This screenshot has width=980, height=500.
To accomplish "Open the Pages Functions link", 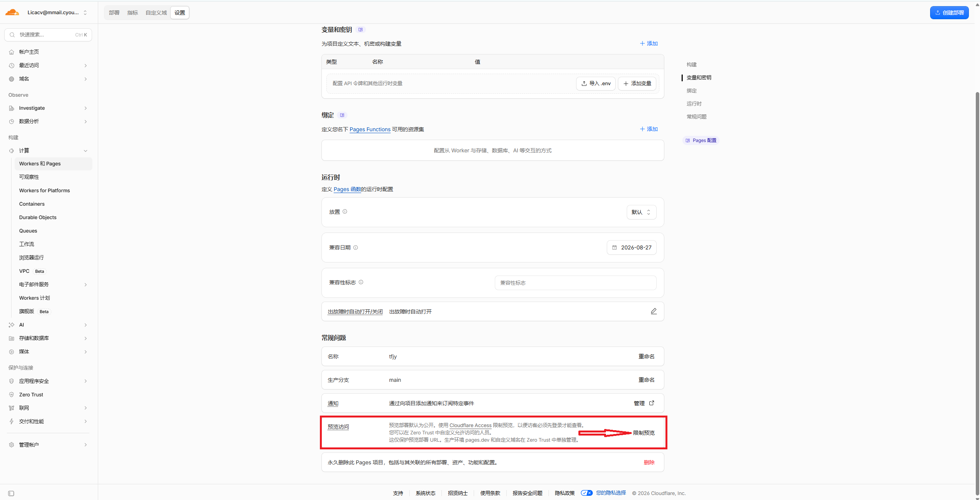I will [370, 129].
